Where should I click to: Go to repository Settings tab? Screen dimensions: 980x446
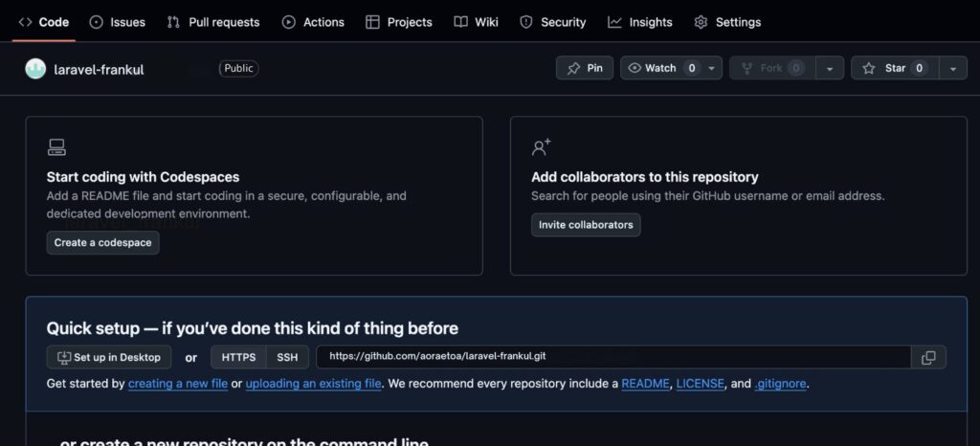(727, 22)
